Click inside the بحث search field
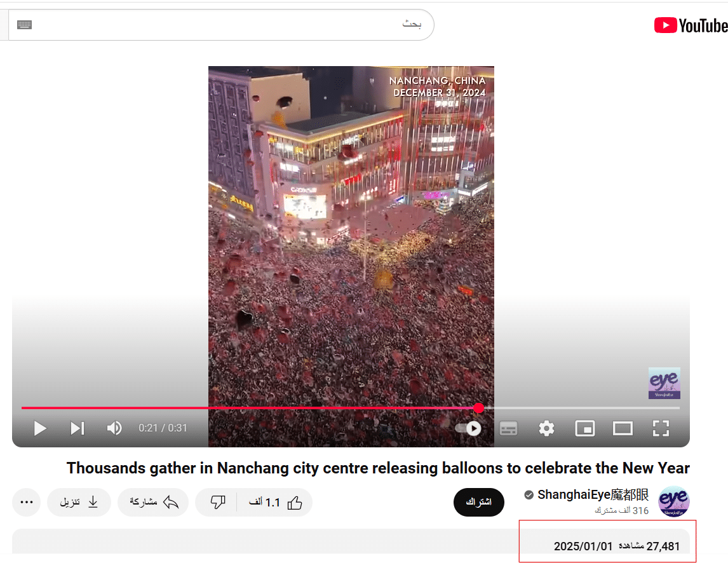Screen dimensions: 728x563 pyautogui.click(x=254, y=24)
